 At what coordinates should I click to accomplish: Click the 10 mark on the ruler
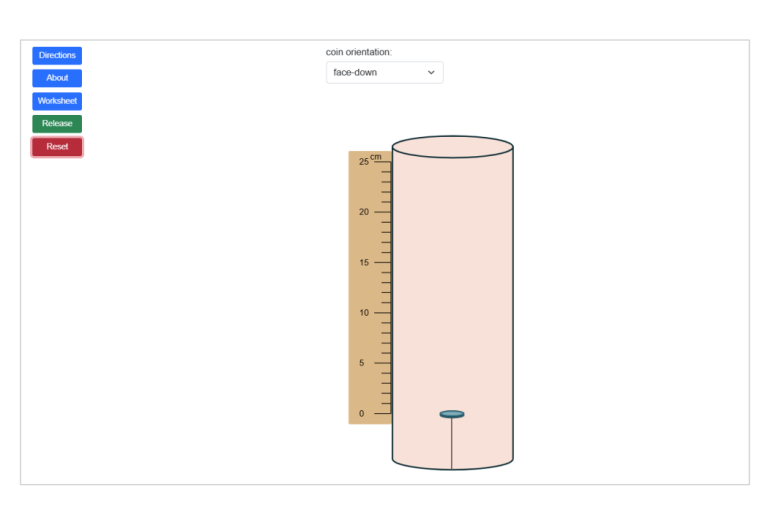(364, 313)
